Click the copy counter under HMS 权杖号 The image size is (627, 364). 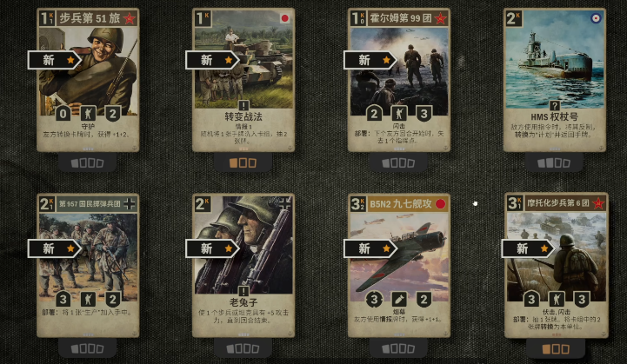tap(554, 162)
